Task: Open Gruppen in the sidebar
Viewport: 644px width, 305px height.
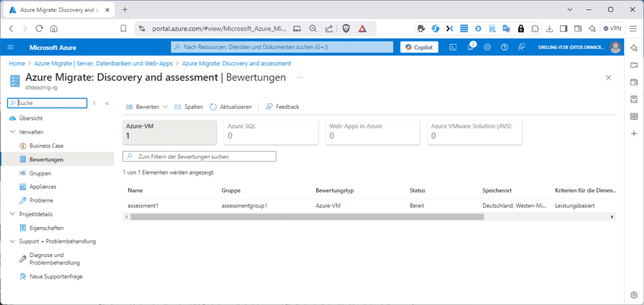Action: click(40, 173)
